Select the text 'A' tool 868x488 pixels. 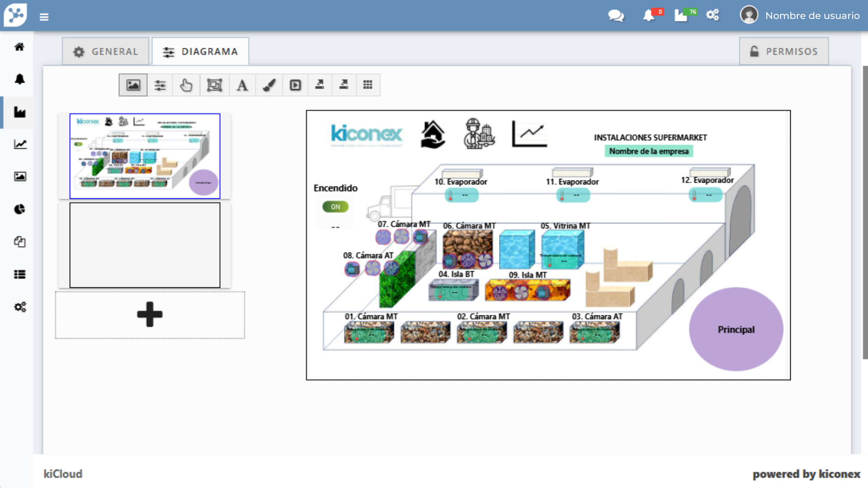(x=242, y=85)
